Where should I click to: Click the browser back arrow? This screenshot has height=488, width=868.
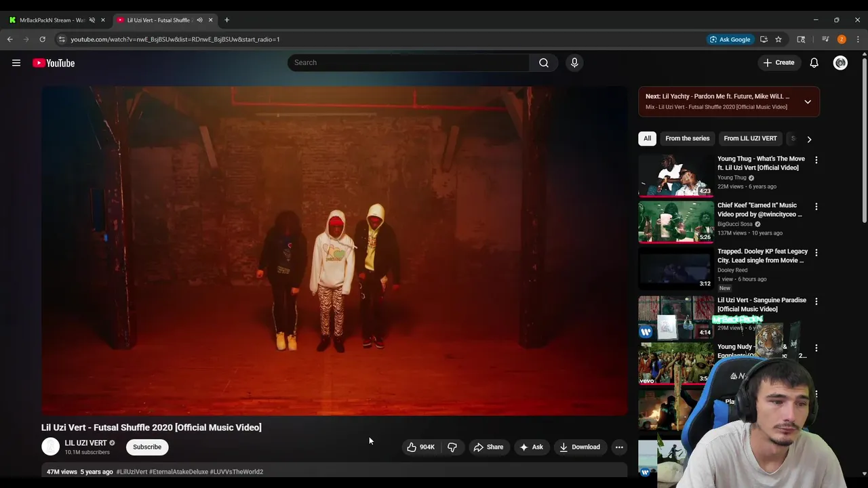click(x=10, y=39)
